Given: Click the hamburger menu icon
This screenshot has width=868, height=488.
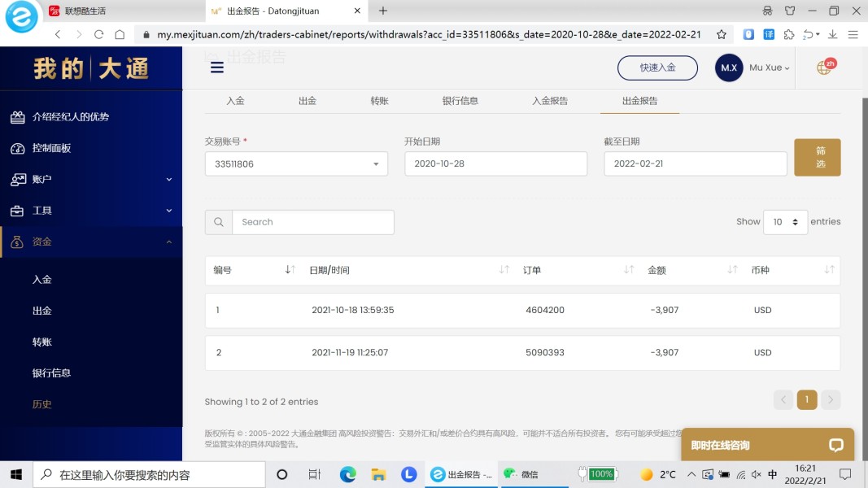Looking at the screenshot, I should [216, 68].
